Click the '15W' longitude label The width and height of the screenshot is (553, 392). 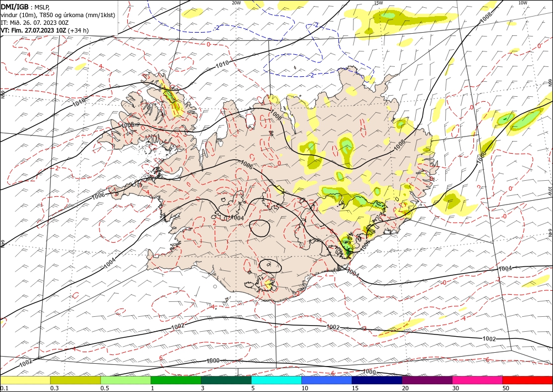pyautogui.click(x=378, y=2)
